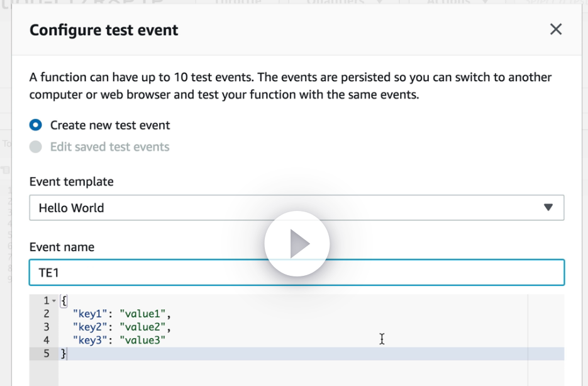Click the "key3" property in the JSON
Viewport: 588px width, 386px height.
[90, 340]
